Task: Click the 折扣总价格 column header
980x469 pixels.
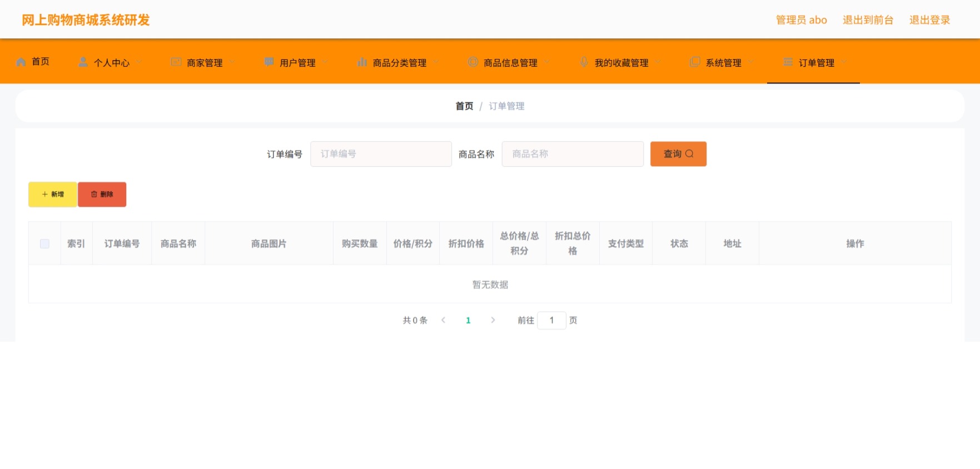Action: click(573, 243)
